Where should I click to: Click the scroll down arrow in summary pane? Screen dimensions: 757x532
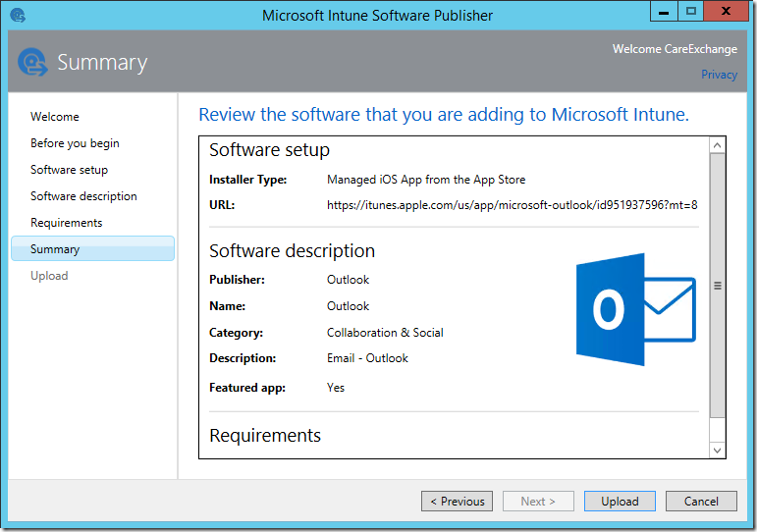coord(718,451)
